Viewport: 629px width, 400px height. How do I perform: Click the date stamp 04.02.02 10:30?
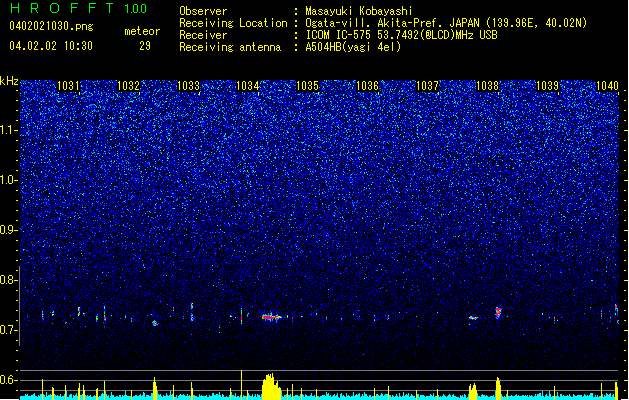[x=51, y=46]
